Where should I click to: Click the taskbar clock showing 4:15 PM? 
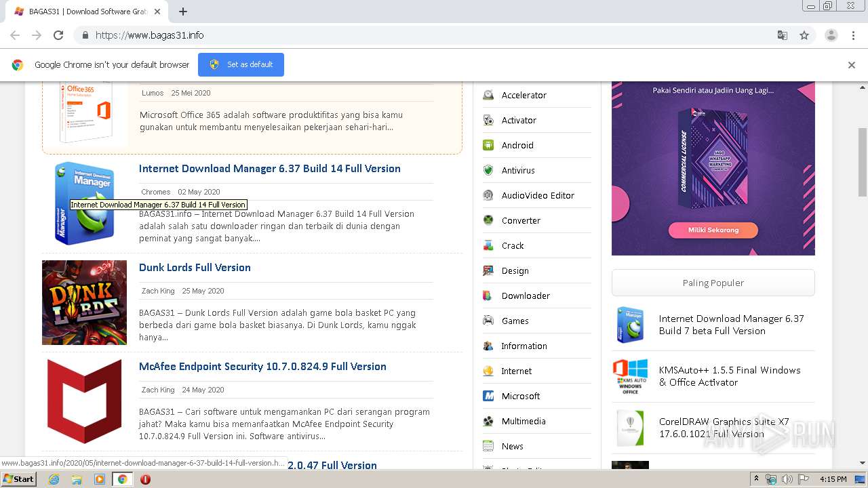coord(833,479)
